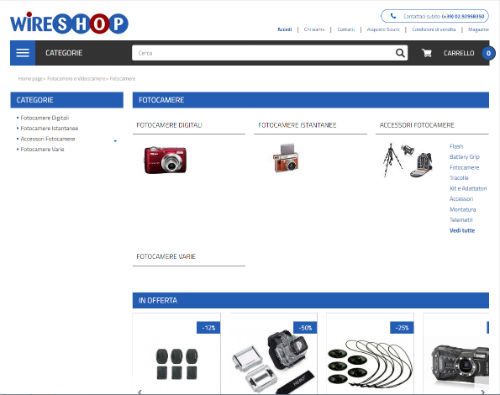Click the red digital camera thumbnail

(165, 160)
